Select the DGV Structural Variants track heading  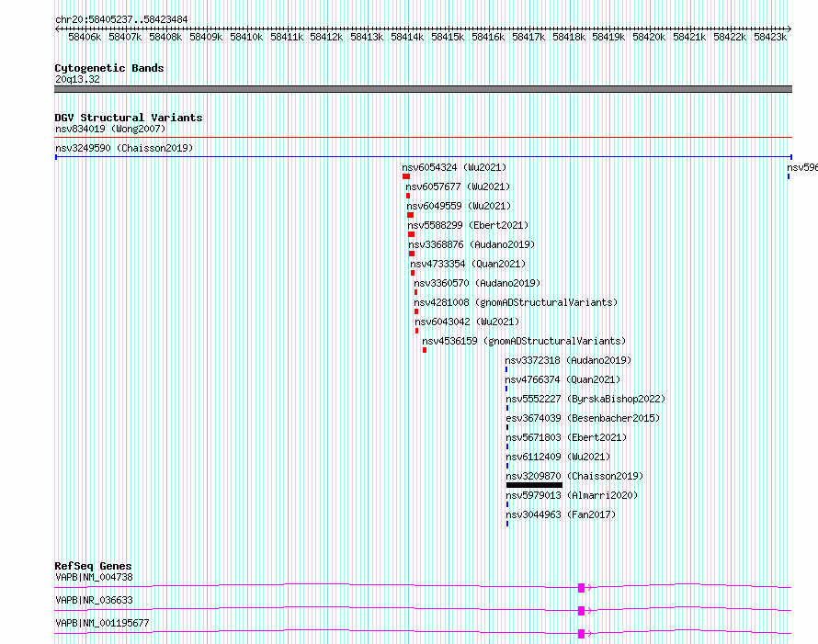(x=129, y=118)
